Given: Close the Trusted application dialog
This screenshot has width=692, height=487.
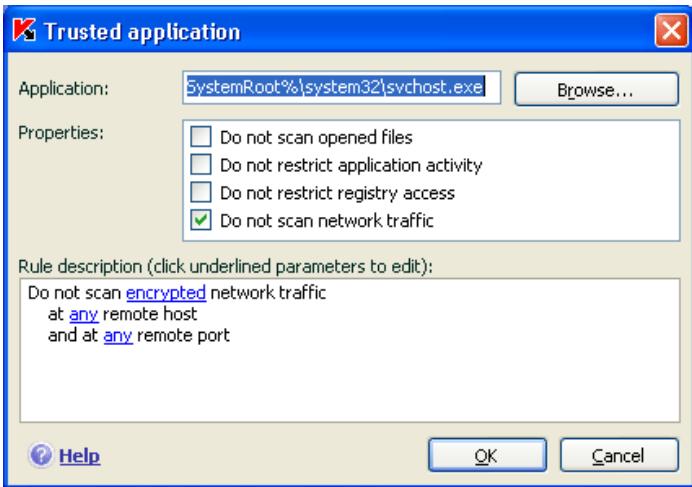Looking at the screenshot, I should (671, 30).
